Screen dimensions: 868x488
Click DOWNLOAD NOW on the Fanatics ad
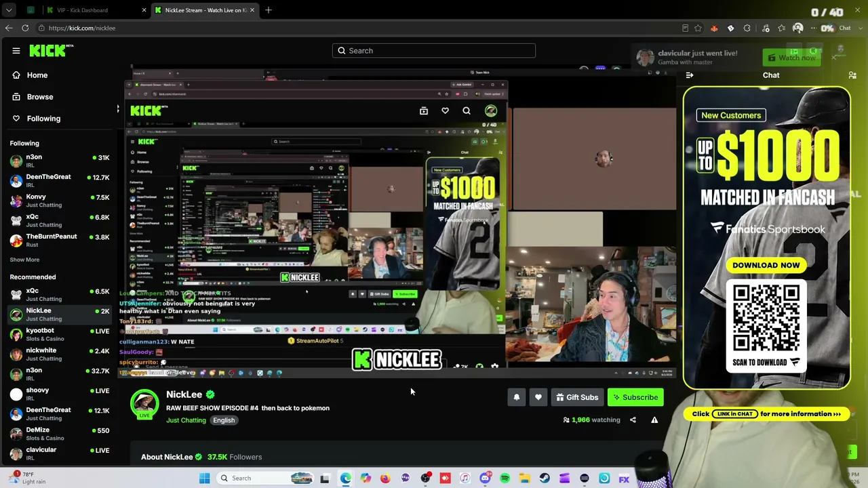coord(766,265)
